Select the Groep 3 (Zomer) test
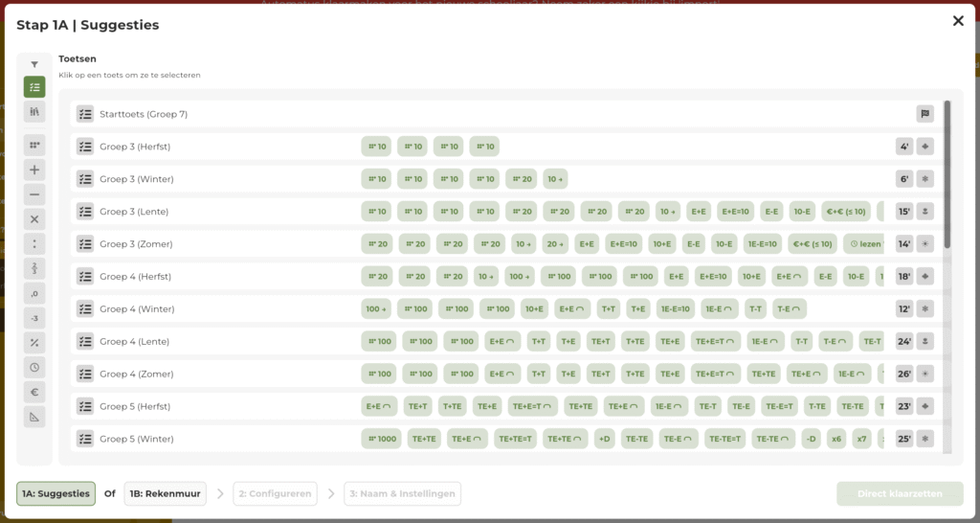980x523 pixels. pos(505,244)
